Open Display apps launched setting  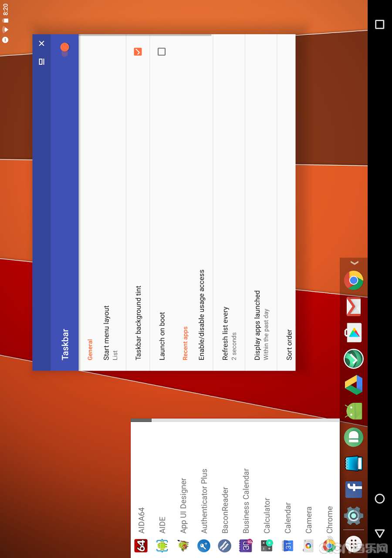pos(261,325)
